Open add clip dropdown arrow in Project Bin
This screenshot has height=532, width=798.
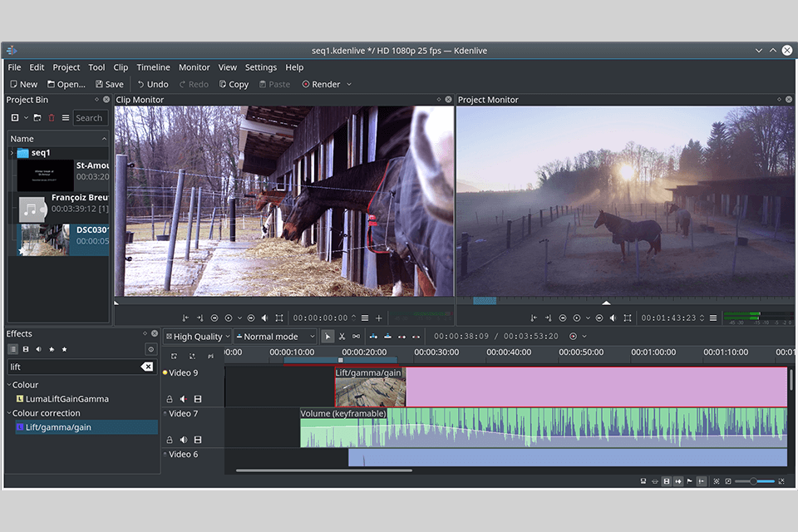26,117
